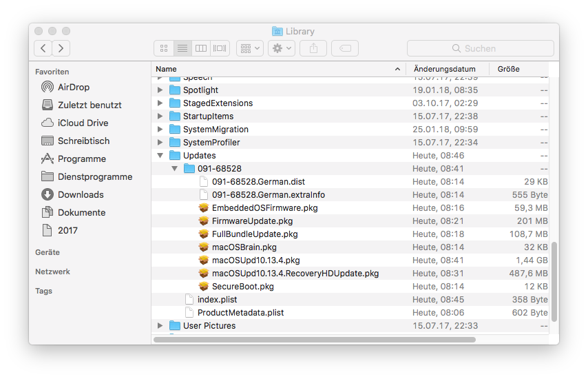Viewport: 588px width, 379px height.
Task: Open iCloud Drive in the sidebar
Action: 74,123
